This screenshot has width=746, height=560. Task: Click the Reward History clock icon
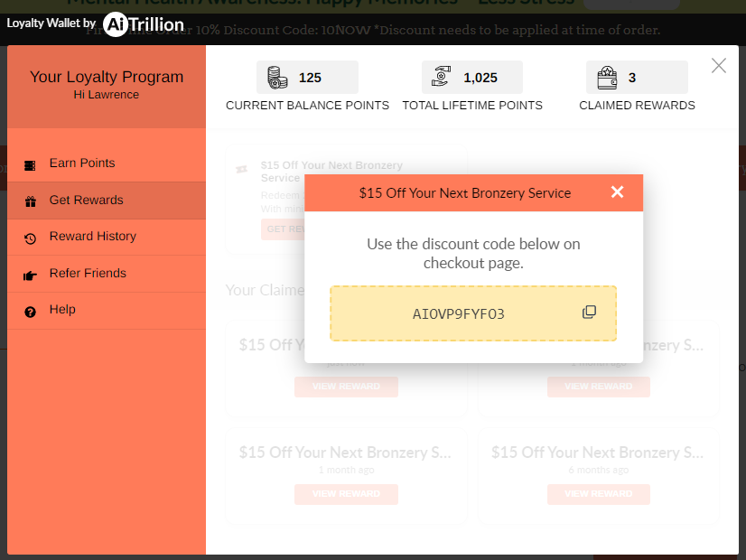[x=30, y=238]
